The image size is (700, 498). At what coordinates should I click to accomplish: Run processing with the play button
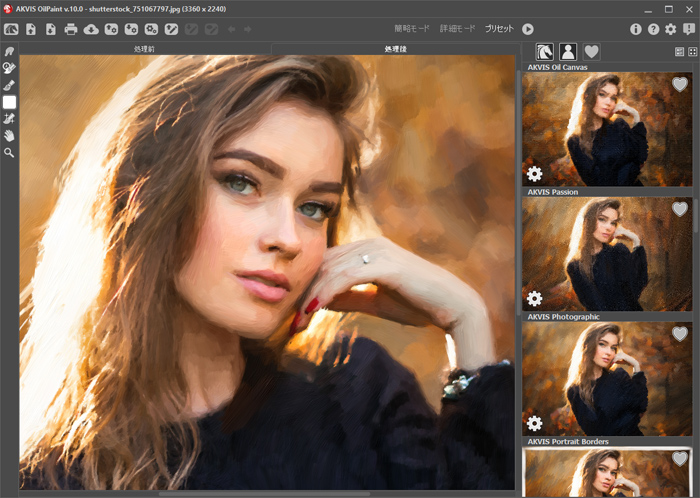tap(528, 29)
